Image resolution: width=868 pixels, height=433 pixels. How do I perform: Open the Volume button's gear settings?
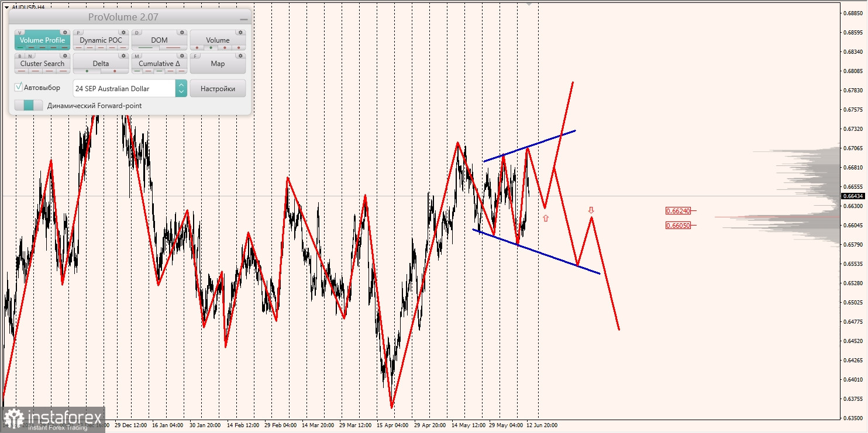[x=240, y=32]
